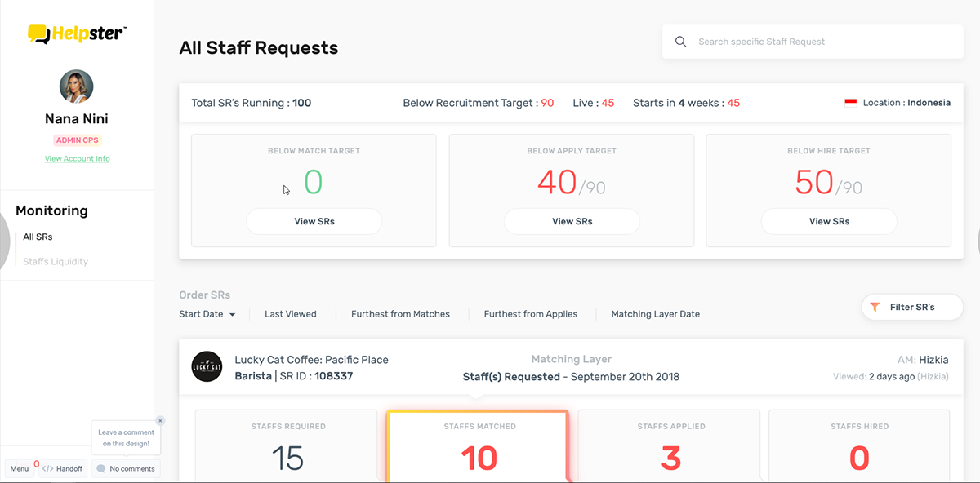Click Starts in 4 weeks : 45

(687, 103)
